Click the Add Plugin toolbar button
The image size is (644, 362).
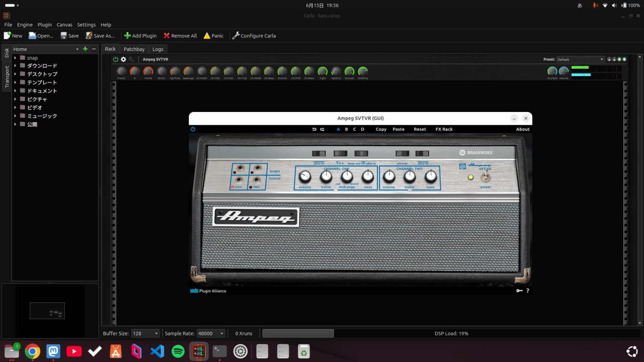pos(140,36)
